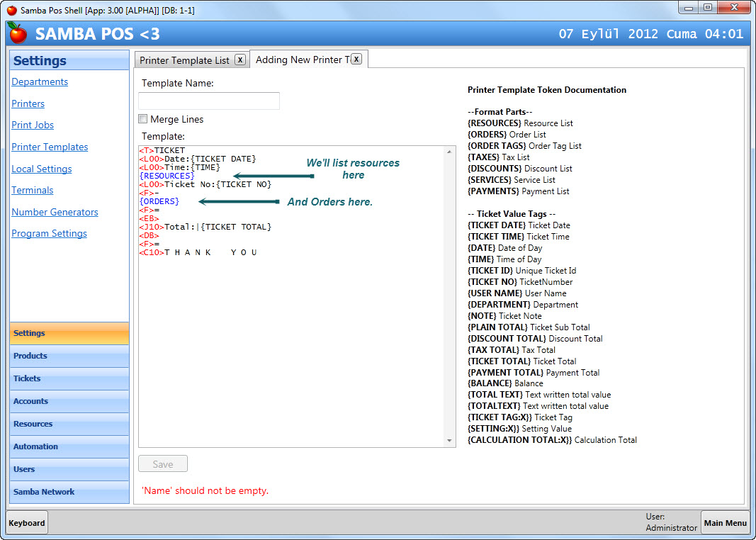Close the Adding New Printer Template tab
Viewport: 756px width, 540px height.
[x=356, y=59]
